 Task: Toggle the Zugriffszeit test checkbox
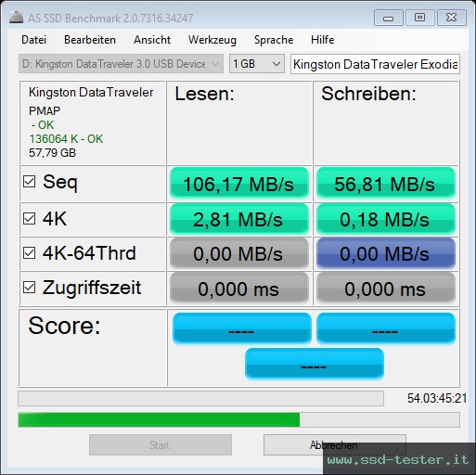pos(29,288)
